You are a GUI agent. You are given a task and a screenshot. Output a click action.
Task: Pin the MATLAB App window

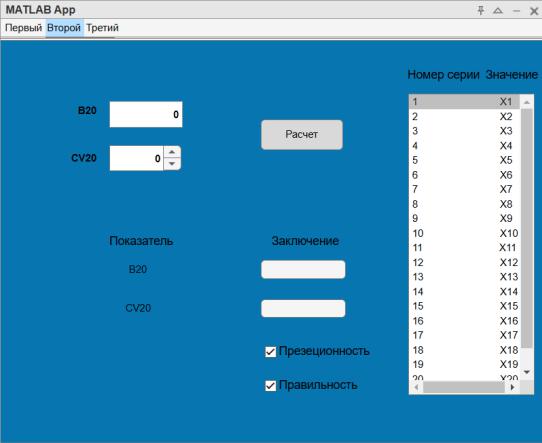tap(480, 10)
